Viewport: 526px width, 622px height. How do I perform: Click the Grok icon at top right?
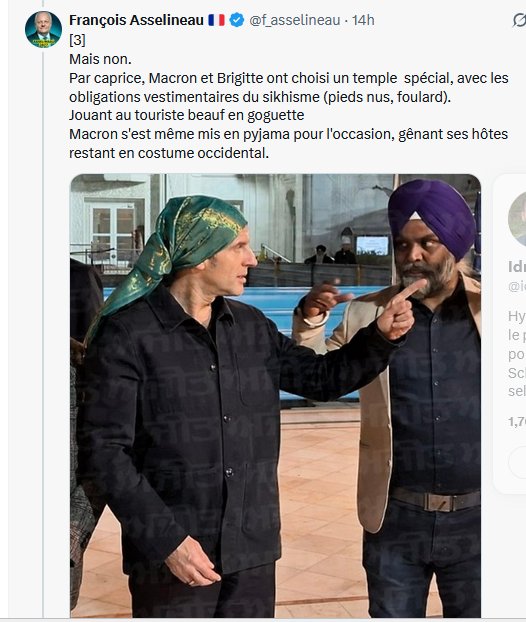519,20
